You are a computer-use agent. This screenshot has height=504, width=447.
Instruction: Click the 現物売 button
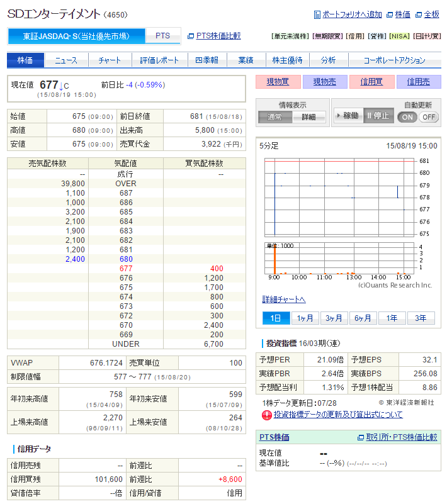point(325,82)
